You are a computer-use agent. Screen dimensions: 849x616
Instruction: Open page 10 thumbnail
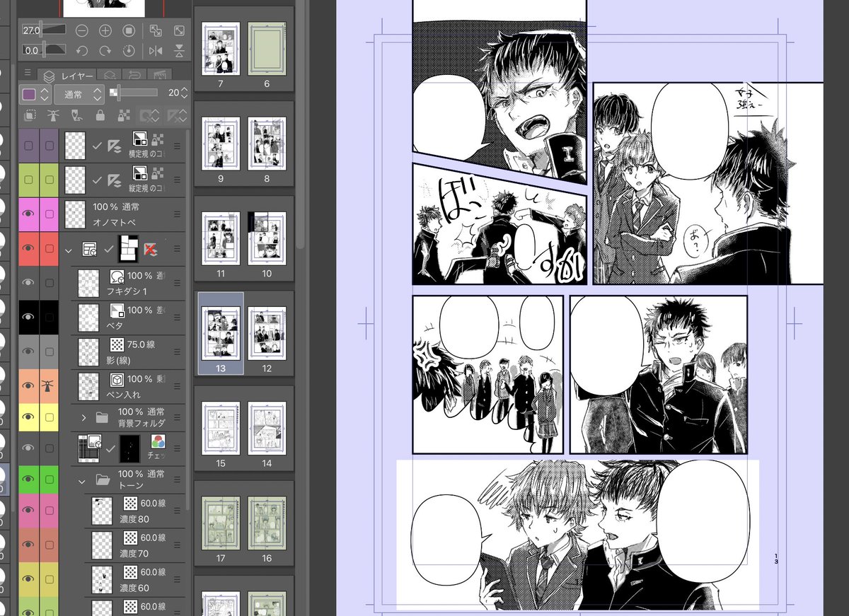coord(267,239)
